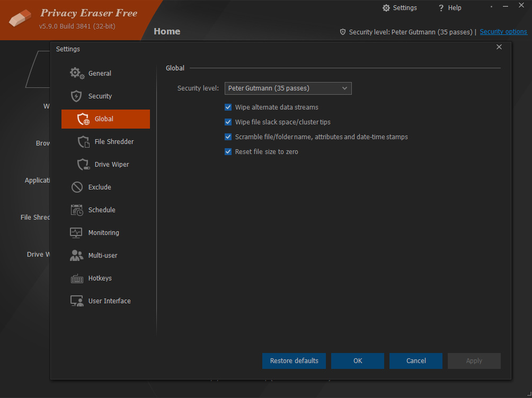Image resolution: width=532 pixels, height=398 pixels.
Task: Click the Multi-user people icon
Action: [x=76, y=255]
